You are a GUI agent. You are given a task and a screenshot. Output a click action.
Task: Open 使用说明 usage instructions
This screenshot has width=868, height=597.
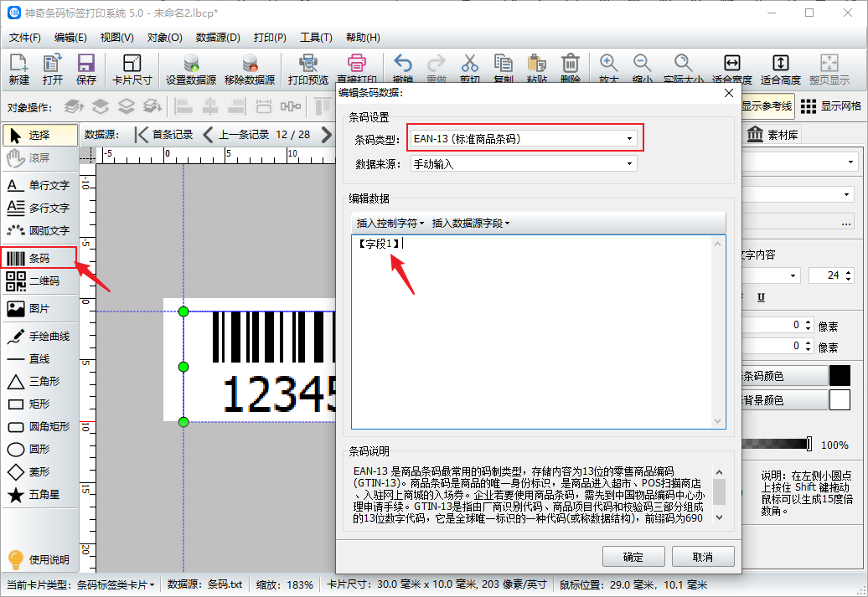pos(39,559)
